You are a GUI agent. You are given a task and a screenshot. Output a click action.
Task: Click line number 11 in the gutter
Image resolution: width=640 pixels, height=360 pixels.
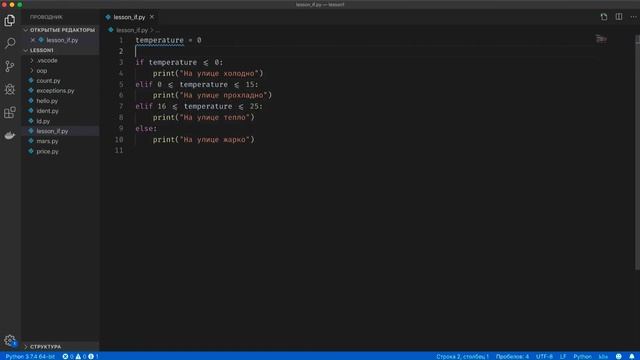pos(119,150)
